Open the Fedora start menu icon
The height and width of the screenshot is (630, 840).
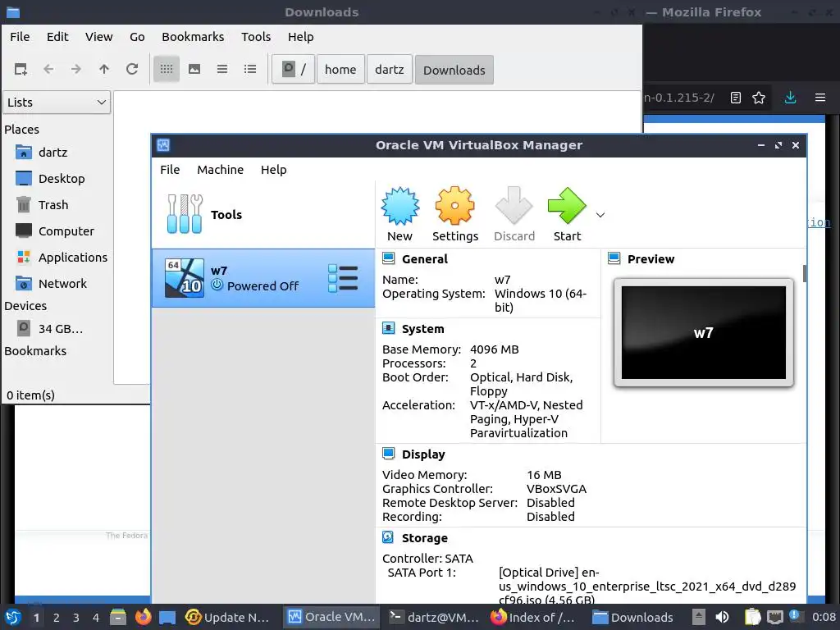pyautogui.click(x=13, y=617)
